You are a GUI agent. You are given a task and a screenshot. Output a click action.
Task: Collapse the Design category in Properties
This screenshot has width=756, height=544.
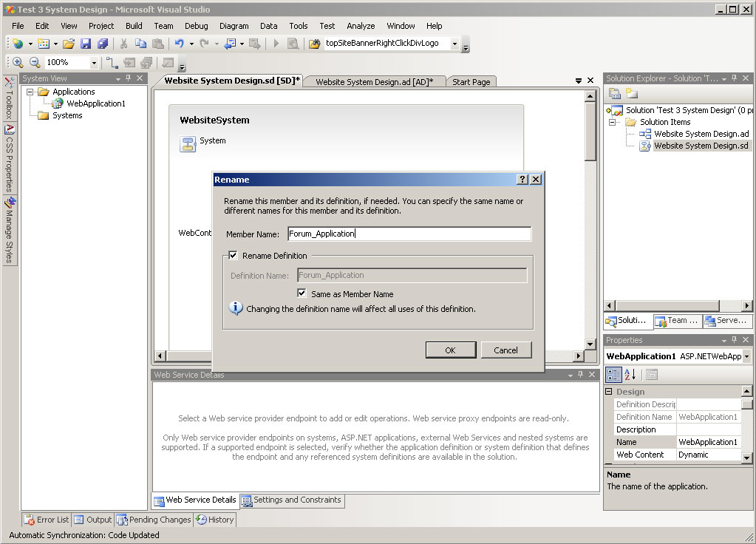click(x=609, y=392)
